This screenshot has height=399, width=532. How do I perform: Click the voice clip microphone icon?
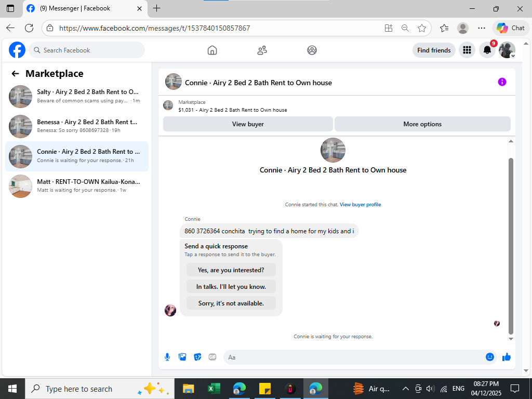point(167,357)
